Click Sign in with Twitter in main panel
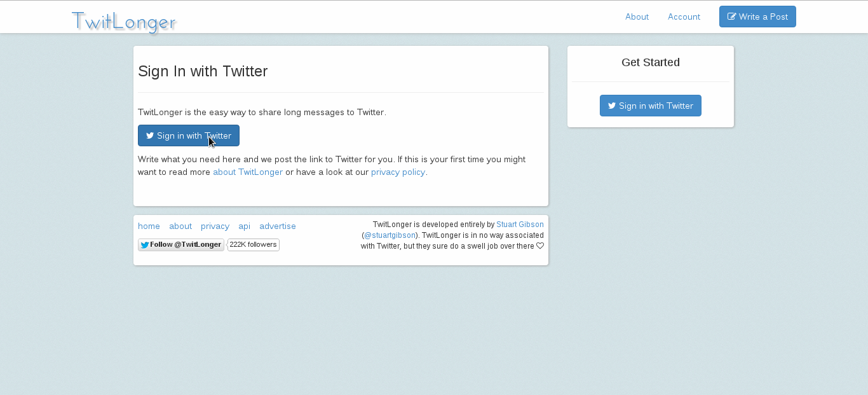868x395 pixels. (x=189, y=135)
